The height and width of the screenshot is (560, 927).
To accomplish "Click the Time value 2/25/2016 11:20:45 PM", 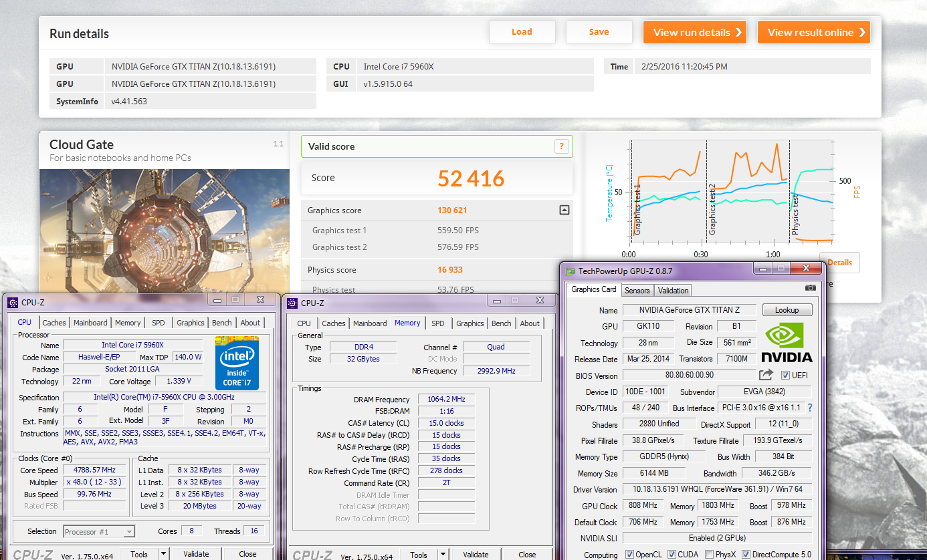I will pos(684,66).
